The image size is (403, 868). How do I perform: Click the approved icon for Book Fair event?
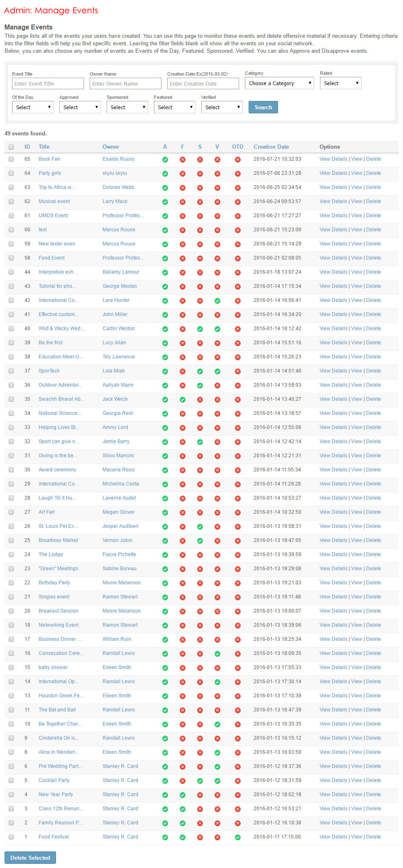click(x=165, y=159)
